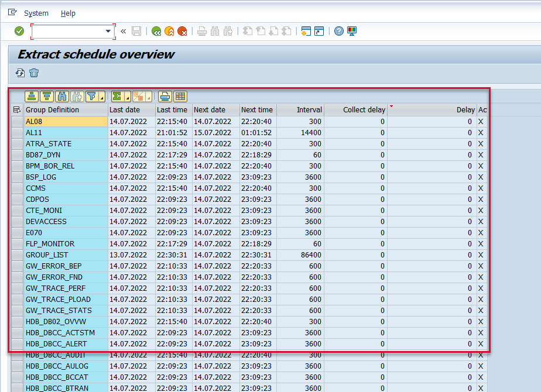Select the row selector for GROUP_LIST
The height and width of the screenshot is (392, 541).
point(17,255)
